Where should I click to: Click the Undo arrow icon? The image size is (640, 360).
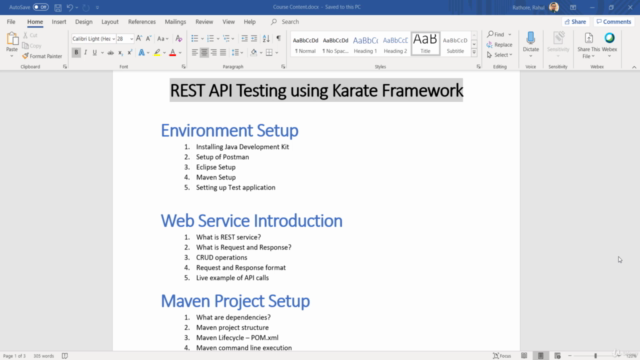(x=70, y=7)
